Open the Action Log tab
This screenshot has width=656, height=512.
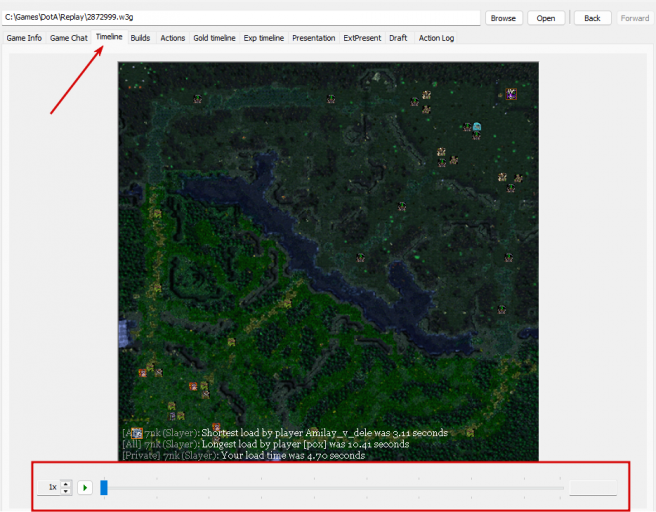[x=436, y=38]
